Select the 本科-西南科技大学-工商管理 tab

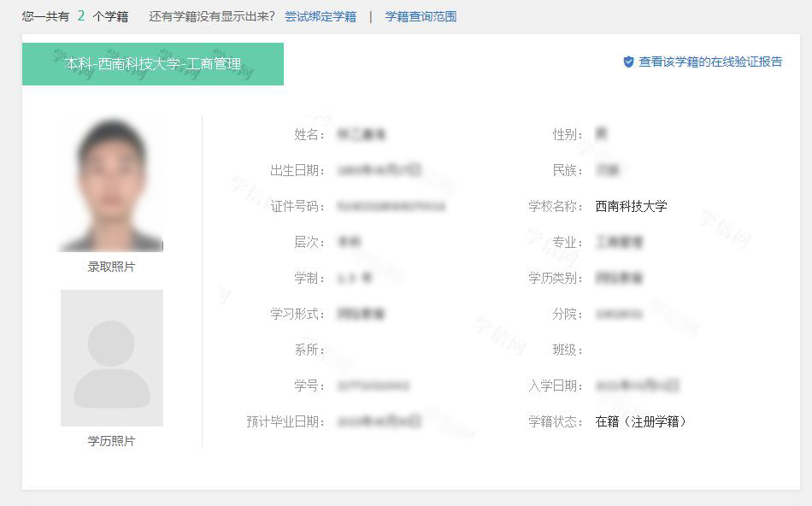pyautogui.click(x=153, y=64)
